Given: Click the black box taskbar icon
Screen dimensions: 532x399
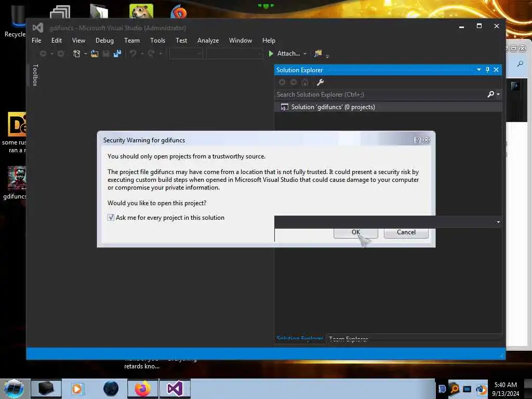Looking at the screenshot, I should (46, 389).
